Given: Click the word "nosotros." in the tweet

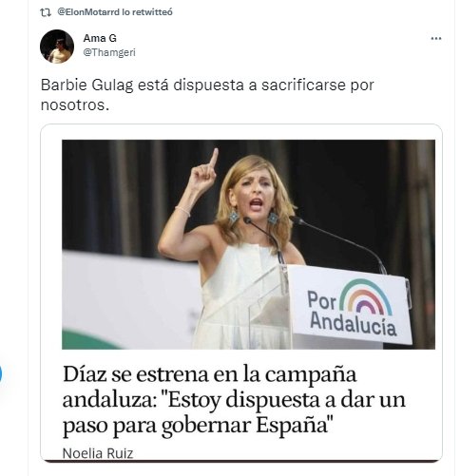Looking at the screenshot, I should coord(75,105).
